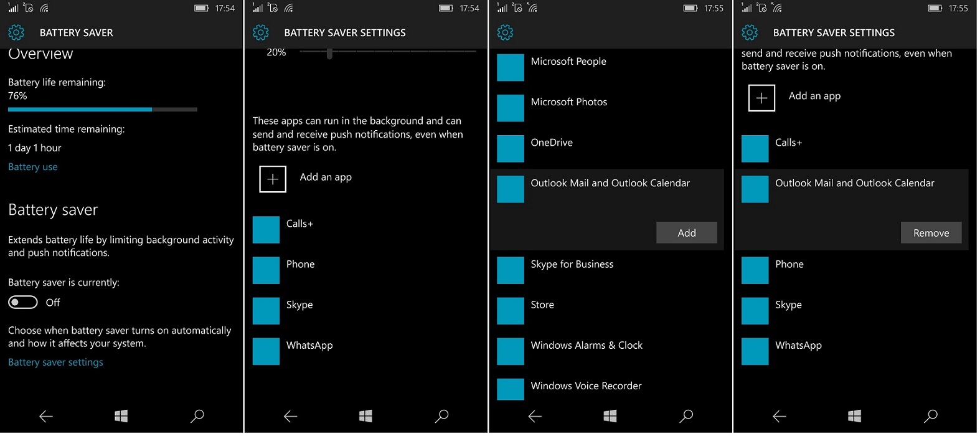Tap the Windows Start button on the app picker screen
The width and height of the screenshot is (980, 436).
click(611, 416)
